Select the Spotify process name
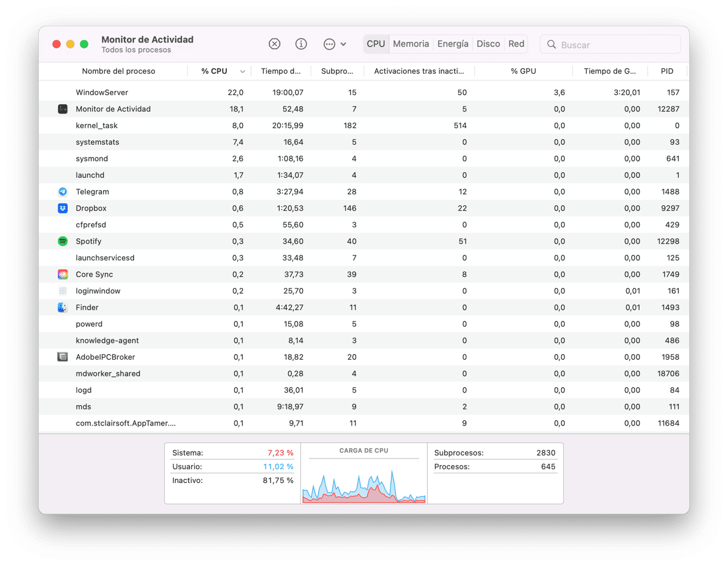728x565 pixels. pos(89,241)
